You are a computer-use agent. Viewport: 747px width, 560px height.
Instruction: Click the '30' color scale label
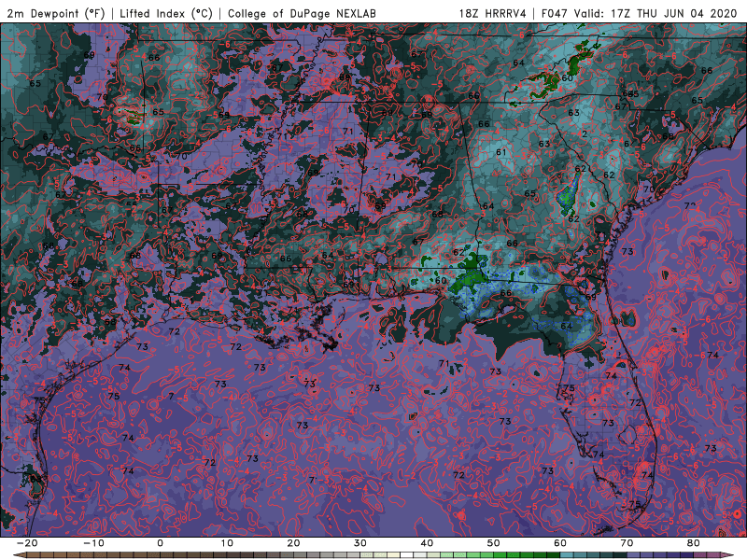[x=360, y=543]
